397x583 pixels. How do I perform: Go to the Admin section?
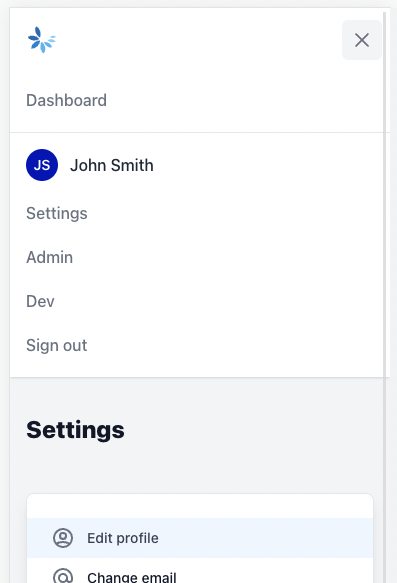pos(49,257)
